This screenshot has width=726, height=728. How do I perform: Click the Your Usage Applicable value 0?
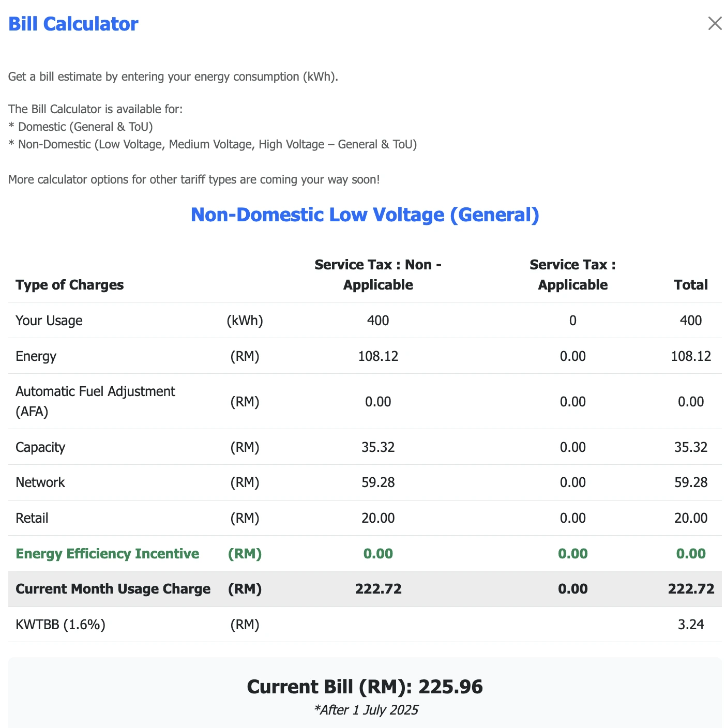(x=573, y=321)
